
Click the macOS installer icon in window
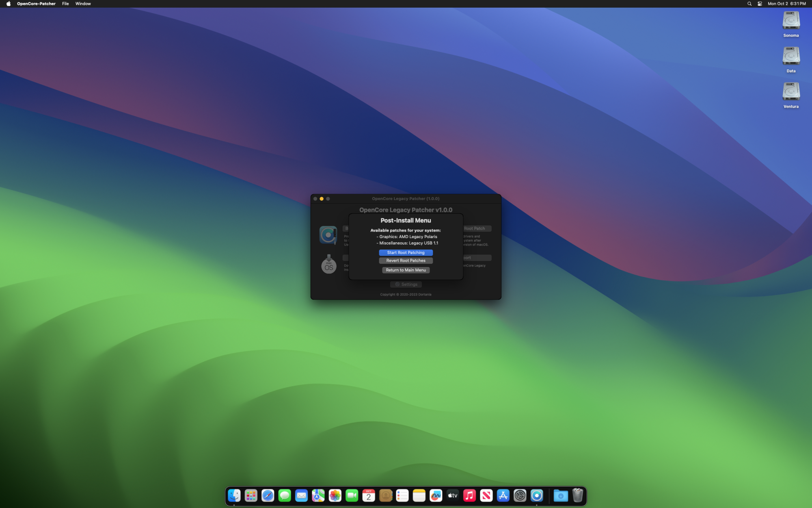(x=328, y=265)
